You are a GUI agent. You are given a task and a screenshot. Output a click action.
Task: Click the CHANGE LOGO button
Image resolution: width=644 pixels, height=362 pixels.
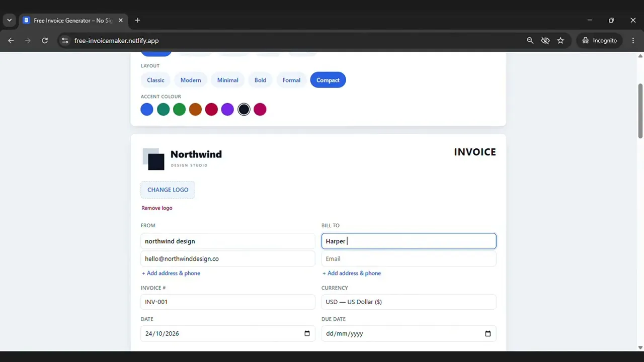pos(168,190)
